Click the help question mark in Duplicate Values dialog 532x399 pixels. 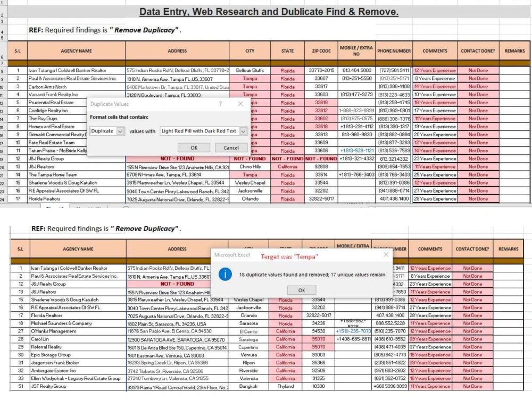coord(221,104)
